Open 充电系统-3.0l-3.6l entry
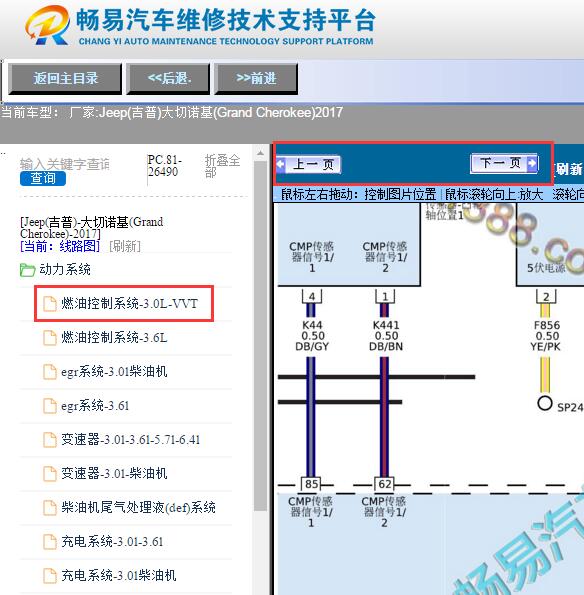 coord(112,541)
